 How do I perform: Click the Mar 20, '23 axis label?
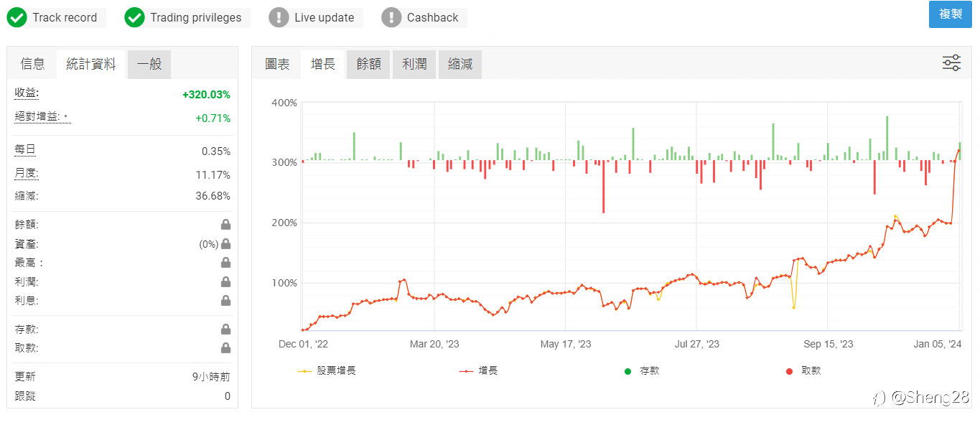434,345
